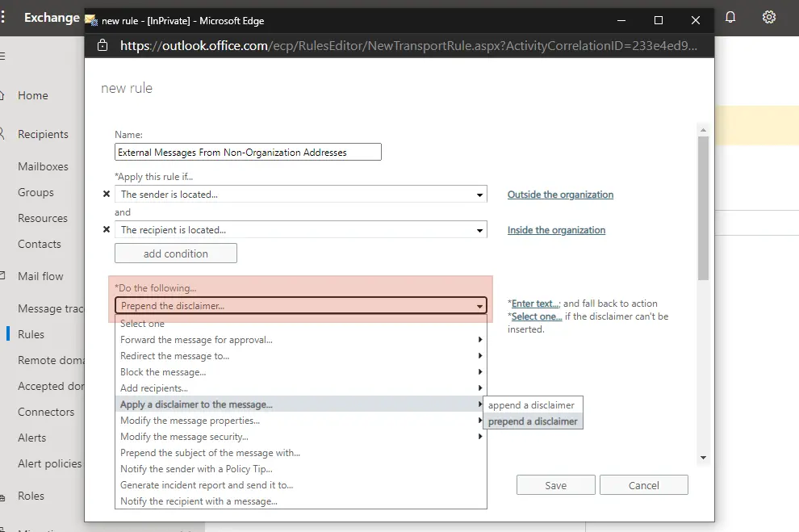
Task: Open the sender is located dropdown
Action: (x=301, y=194)
